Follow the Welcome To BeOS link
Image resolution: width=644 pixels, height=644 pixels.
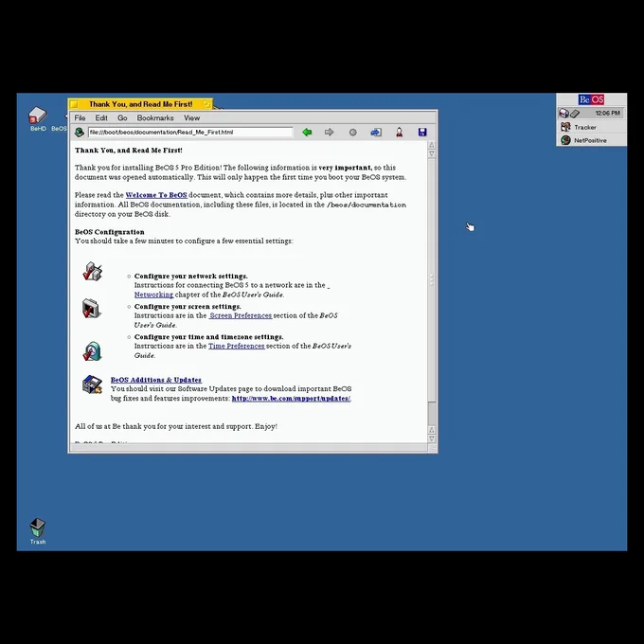tap(156, 195)
